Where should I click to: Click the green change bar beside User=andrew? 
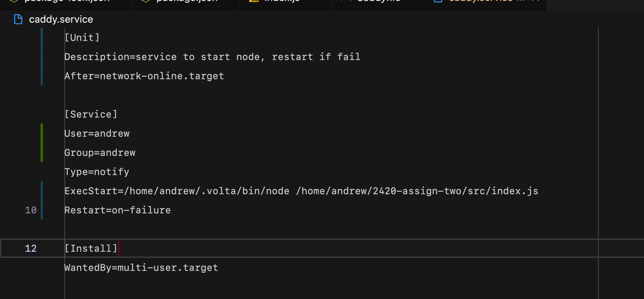(x=42, y=134)
